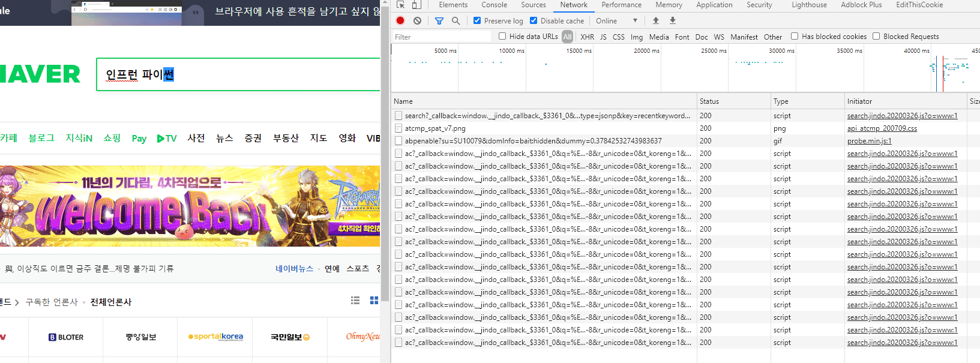This screenshot has width=980, height=363.
Task: Open 블로그 in the Naver menu
Action: [x=41, y=138]
